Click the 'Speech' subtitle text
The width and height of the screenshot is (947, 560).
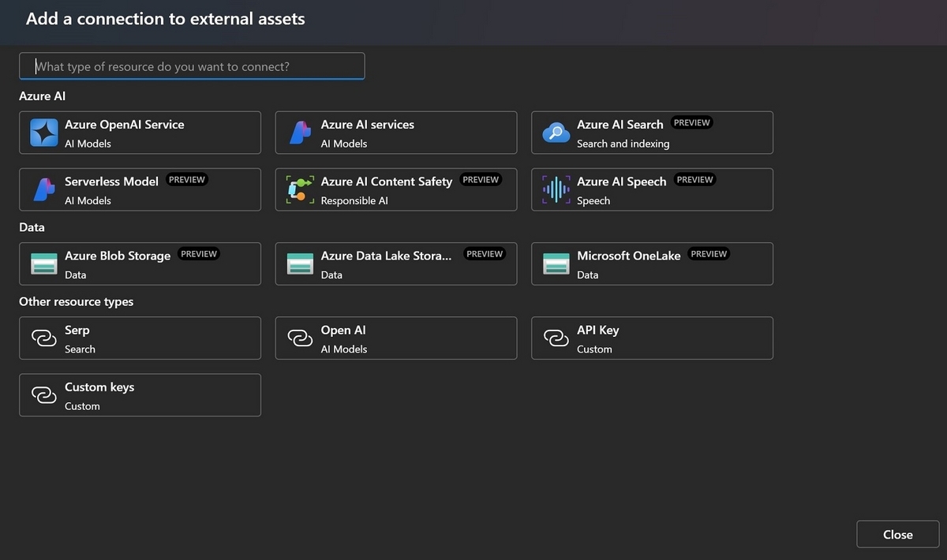pos(593,200)
